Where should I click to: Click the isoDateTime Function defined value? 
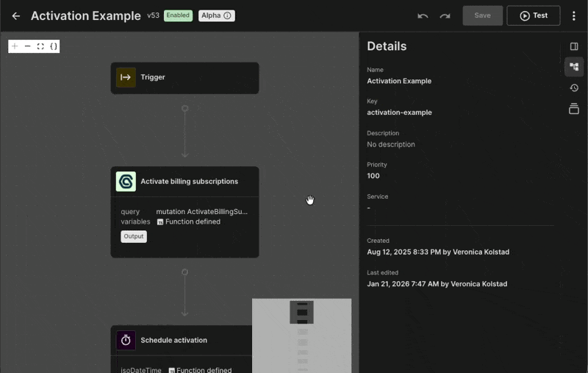coord(200,370)
